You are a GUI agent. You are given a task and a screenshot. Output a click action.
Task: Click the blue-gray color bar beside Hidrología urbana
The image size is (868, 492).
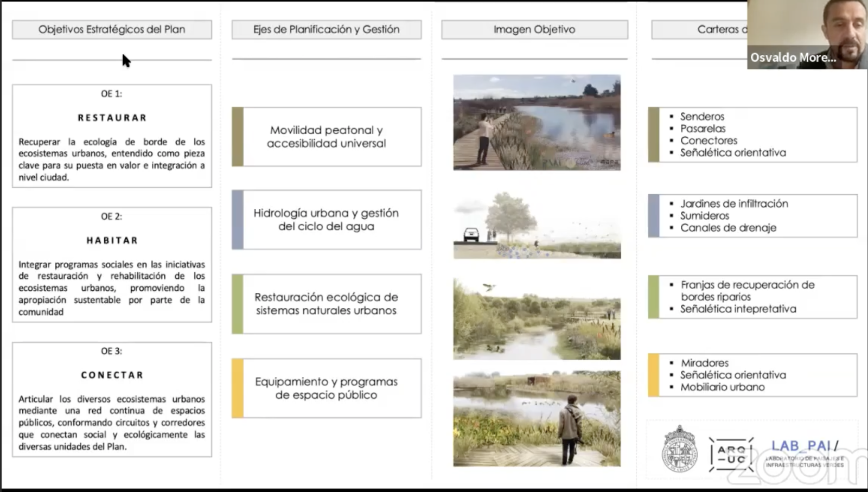237,220
